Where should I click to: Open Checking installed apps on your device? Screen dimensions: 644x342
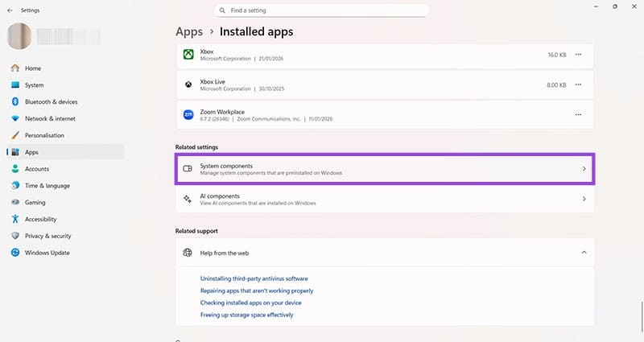tap(250, 303)
